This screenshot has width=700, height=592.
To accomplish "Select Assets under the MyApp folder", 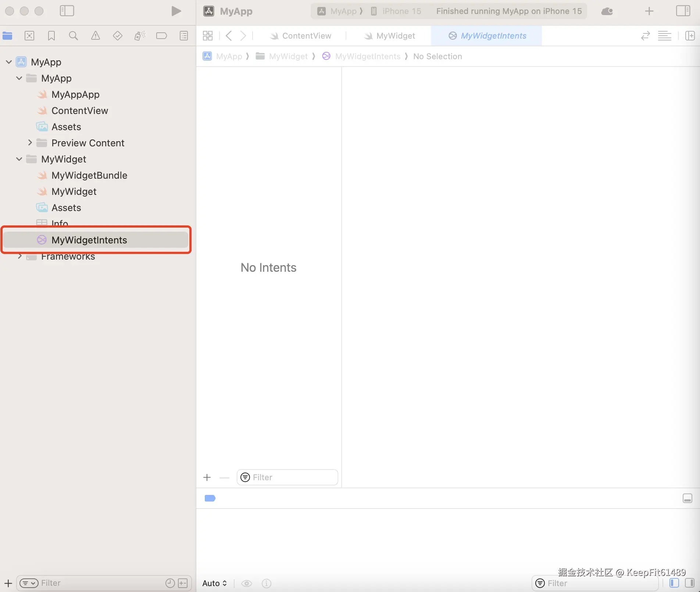I will coord(66,127).
